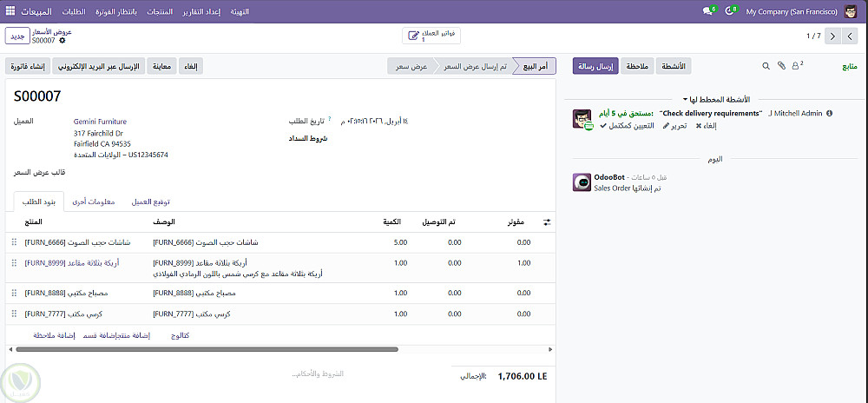Open بانتظار الفوترة menu
This screenshot has width=868, height=403.
116,11
